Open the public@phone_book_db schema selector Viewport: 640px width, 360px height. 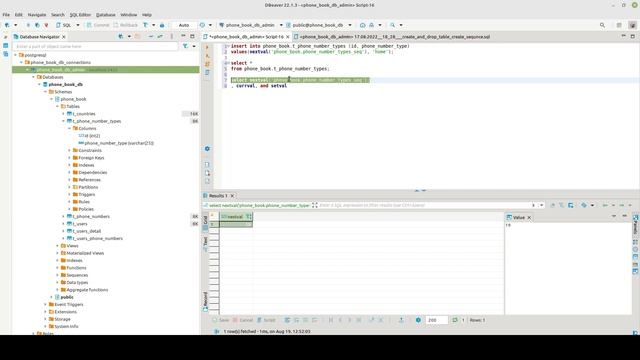(x=318, y=25)
